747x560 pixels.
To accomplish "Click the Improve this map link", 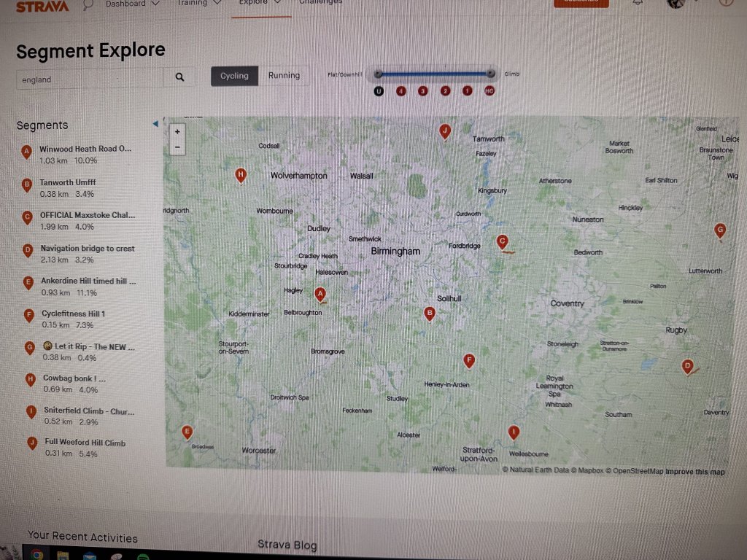I will point(695,472).
